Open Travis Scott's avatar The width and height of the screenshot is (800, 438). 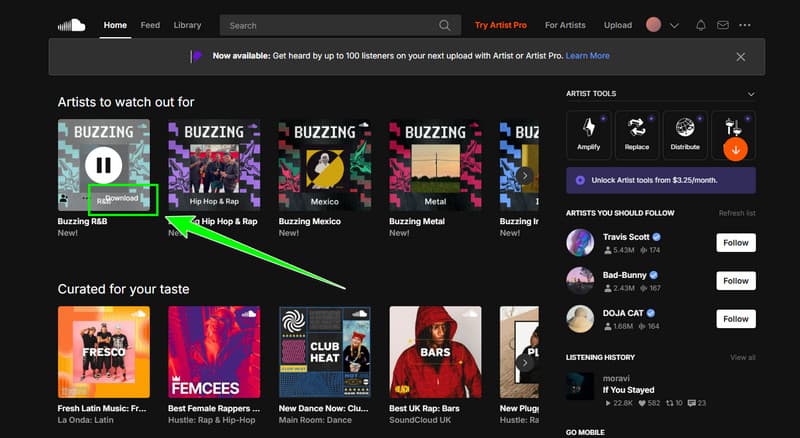point(580,242)
